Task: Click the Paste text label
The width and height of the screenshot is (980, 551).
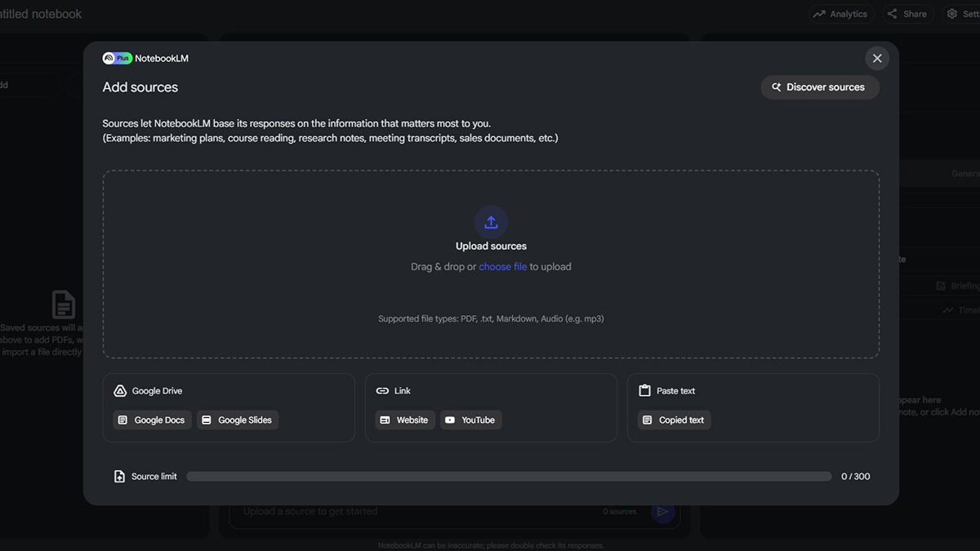Action: point(676,391)
